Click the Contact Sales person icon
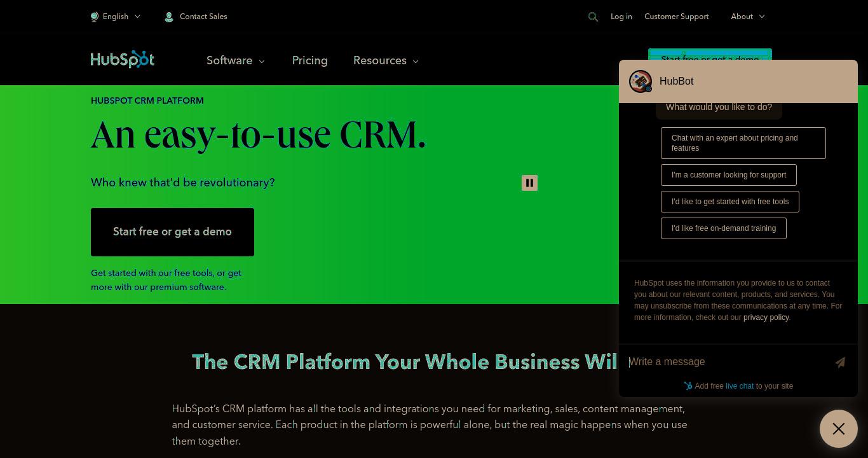 pyautogui.click(x=169, y=17)
